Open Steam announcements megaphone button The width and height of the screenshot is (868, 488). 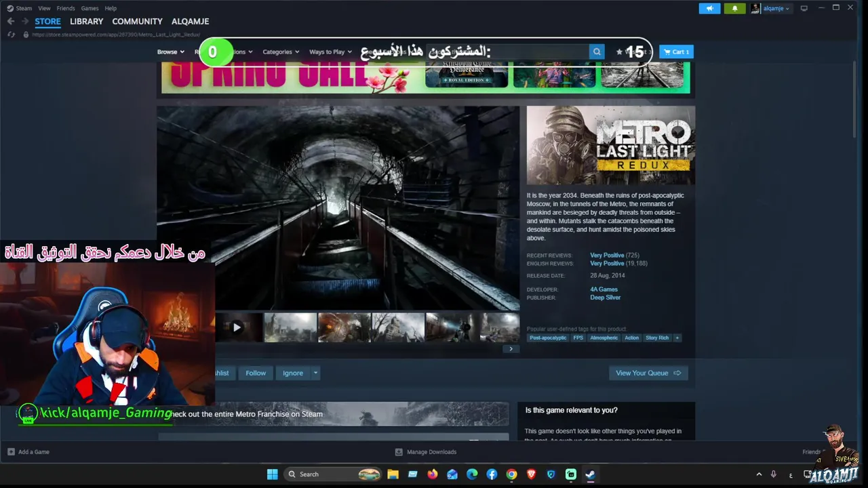pyautogui.click(x=709, y=8)
